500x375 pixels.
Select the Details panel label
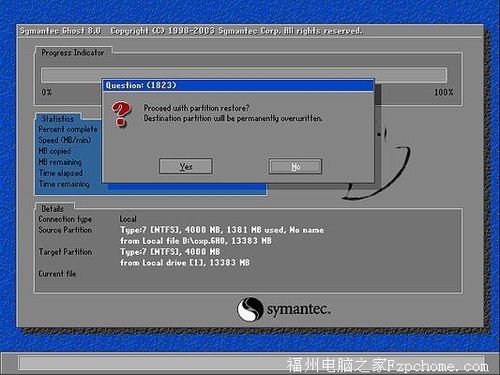52,209
